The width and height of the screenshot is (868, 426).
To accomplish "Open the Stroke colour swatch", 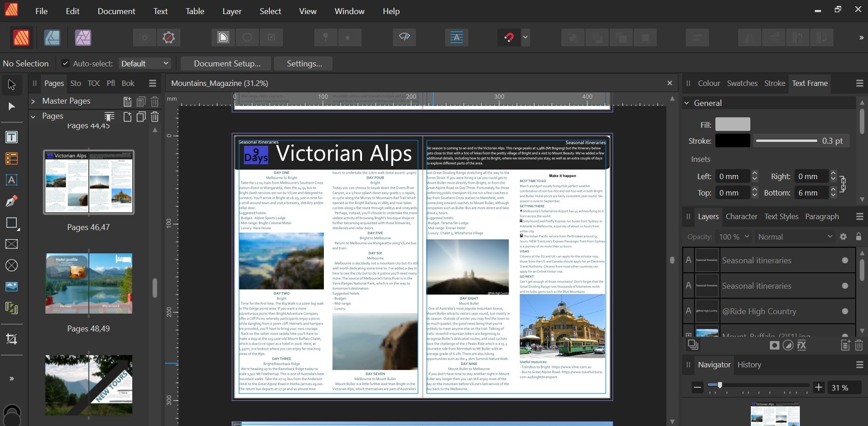I will (733, 141).
